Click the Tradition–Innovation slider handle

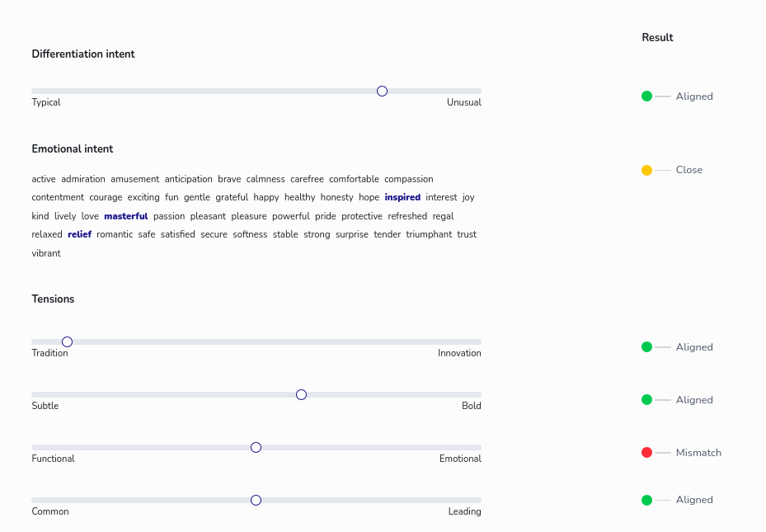[68, 342]
